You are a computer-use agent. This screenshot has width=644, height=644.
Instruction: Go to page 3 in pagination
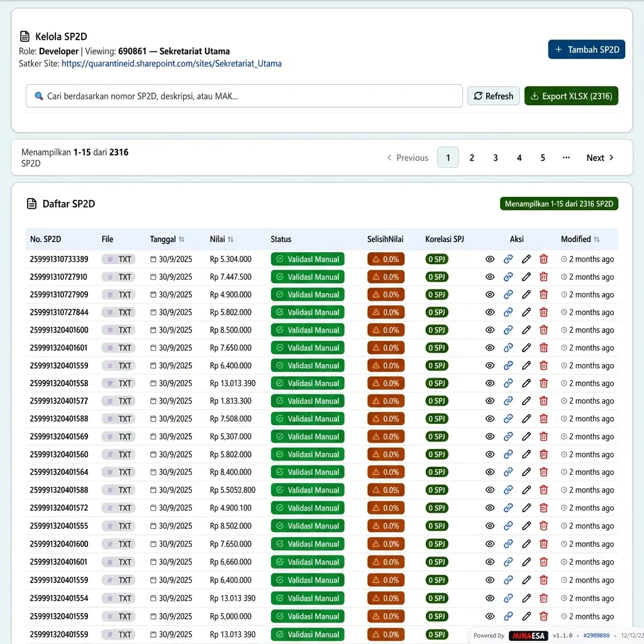[496, 158]
